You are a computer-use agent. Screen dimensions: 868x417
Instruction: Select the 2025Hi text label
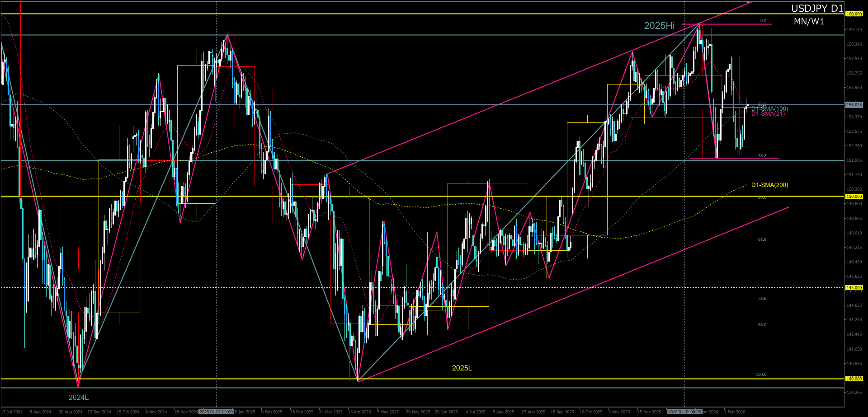click(x=659, y=26)
